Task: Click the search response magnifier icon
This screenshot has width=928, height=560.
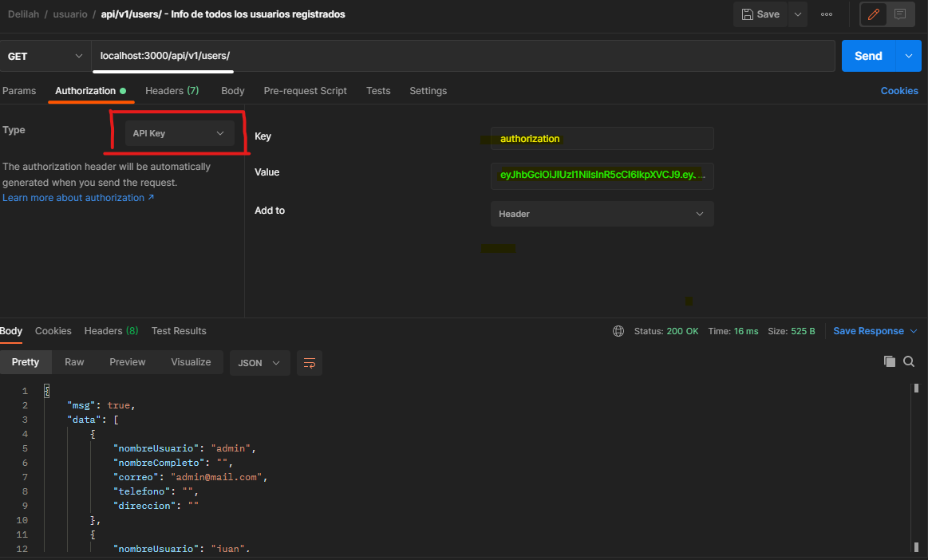Action: coord(909,361)
